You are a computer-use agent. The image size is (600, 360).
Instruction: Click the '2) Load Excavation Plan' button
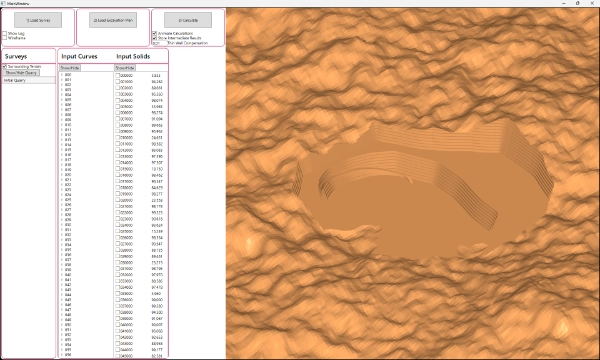pos(113,20)
